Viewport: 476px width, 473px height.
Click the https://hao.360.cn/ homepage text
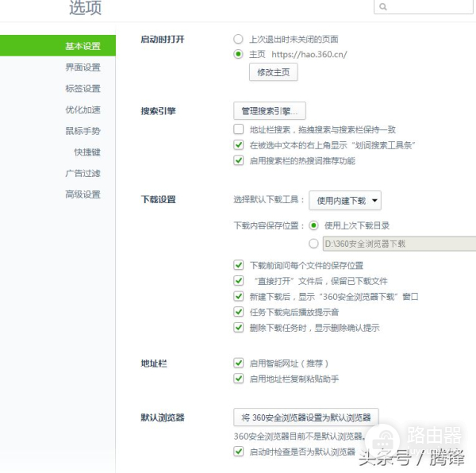[x=309, y=54]
